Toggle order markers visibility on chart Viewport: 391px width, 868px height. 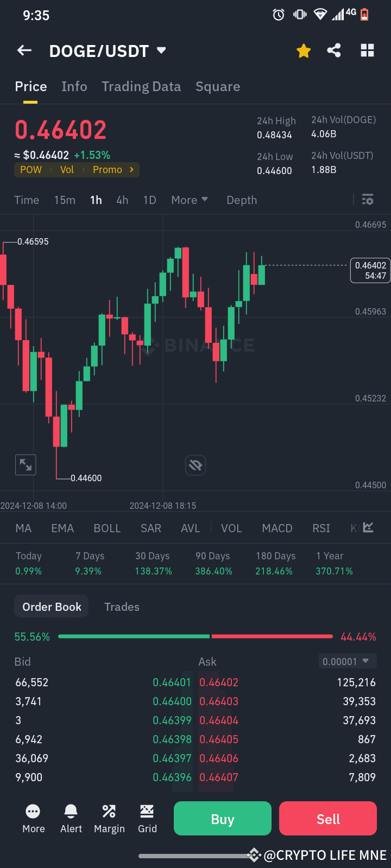195,465
